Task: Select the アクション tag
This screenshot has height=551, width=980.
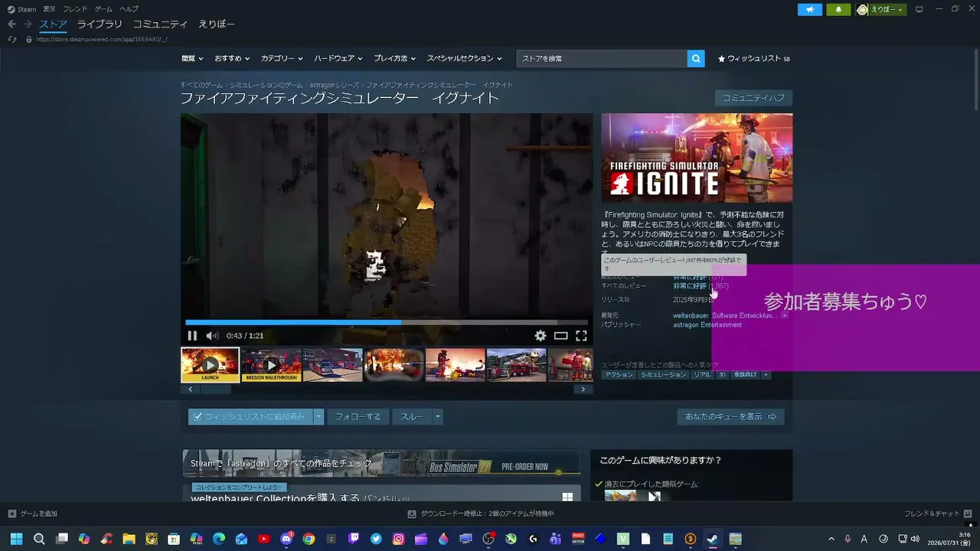Action: point(619,375)
